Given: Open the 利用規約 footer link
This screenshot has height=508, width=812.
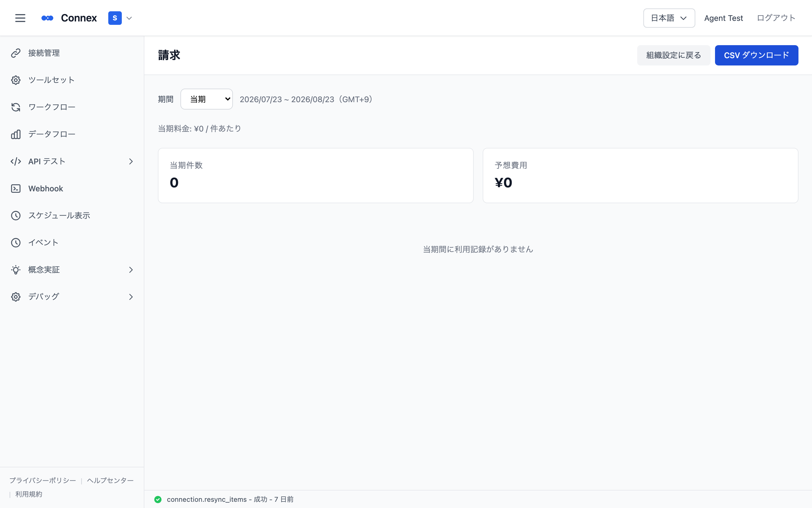Looking at the screenshot, I should (x=29, y=494).
